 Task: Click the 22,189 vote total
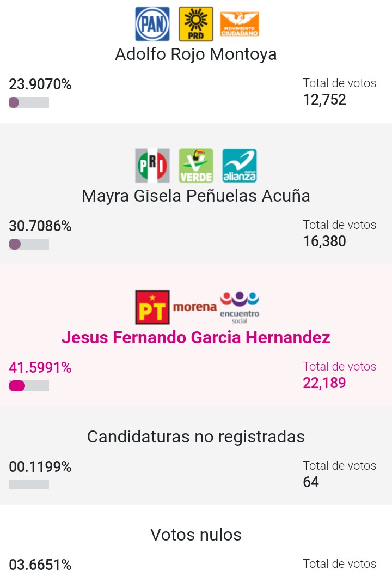tap(324, 383)
